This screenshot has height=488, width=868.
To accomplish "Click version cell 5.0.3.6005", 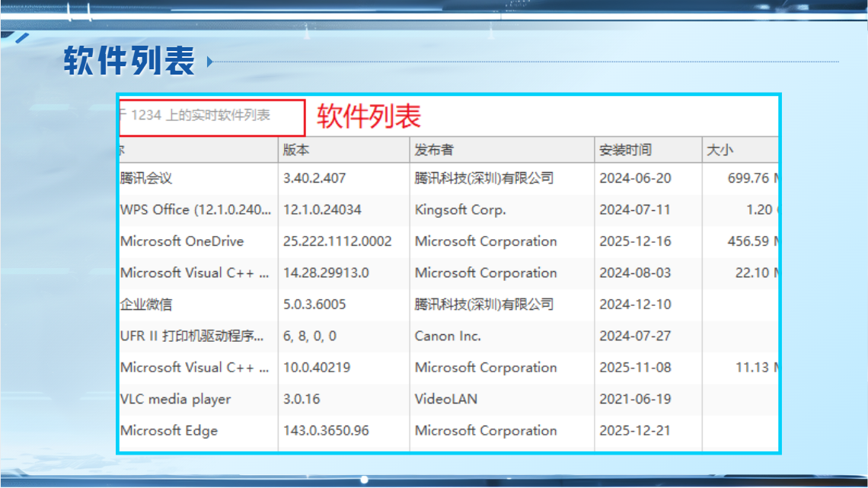I will pyautogui.click(x=314, y=305).
